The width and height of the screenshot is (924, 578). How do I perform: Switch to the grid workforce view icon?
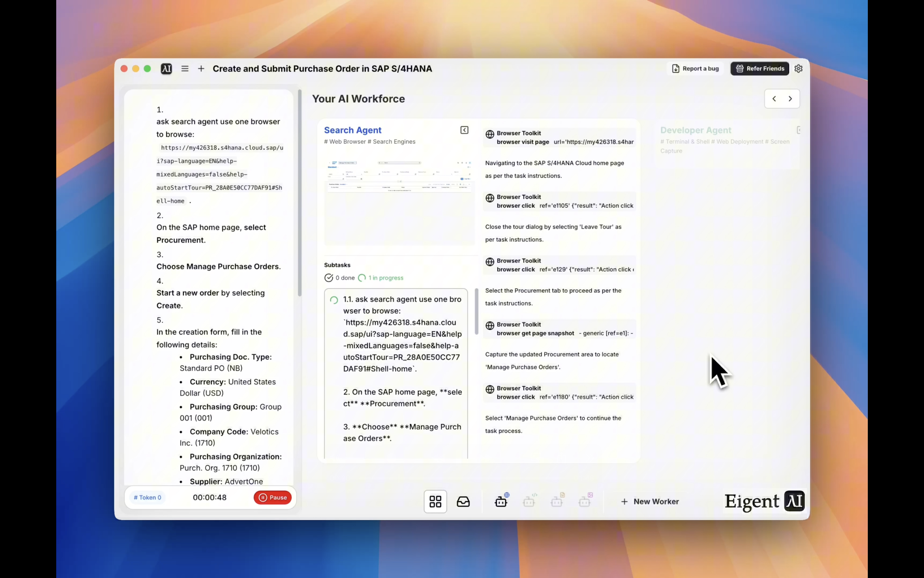click(435, 502)
